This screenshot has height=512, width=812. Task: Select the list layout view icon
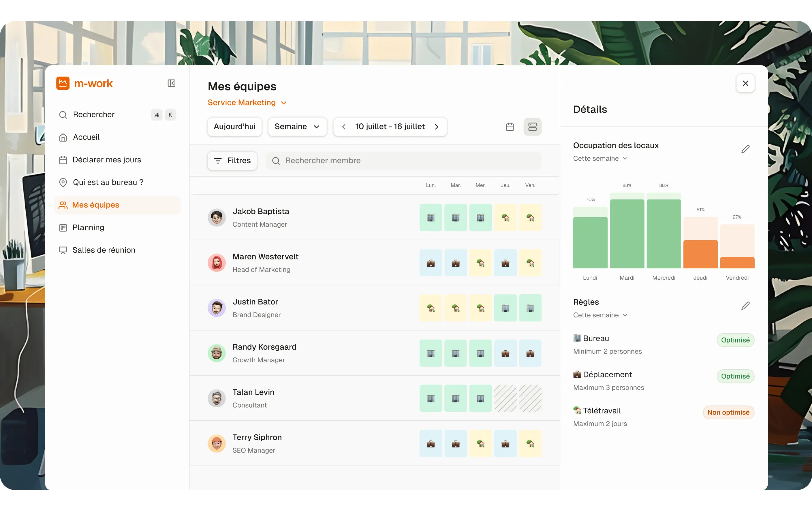coord(533,127)
